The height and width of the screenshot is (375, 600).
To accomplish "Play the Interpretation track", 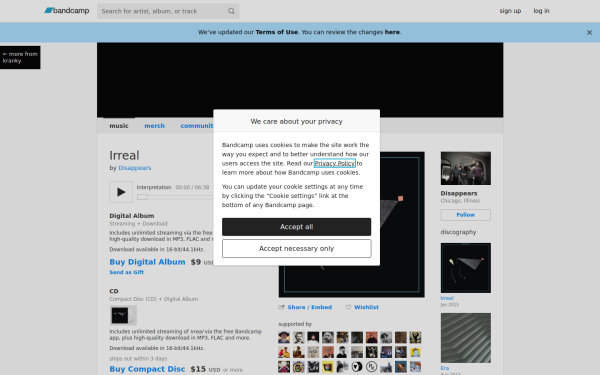I will [x=121, y=192].
